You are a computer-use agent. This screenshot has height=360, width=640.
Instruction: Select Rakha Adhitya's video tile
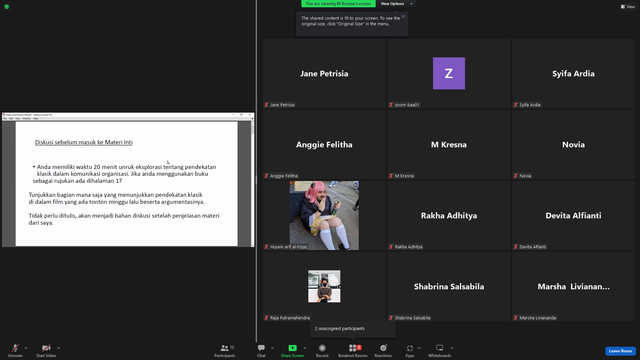click(449, 216)
